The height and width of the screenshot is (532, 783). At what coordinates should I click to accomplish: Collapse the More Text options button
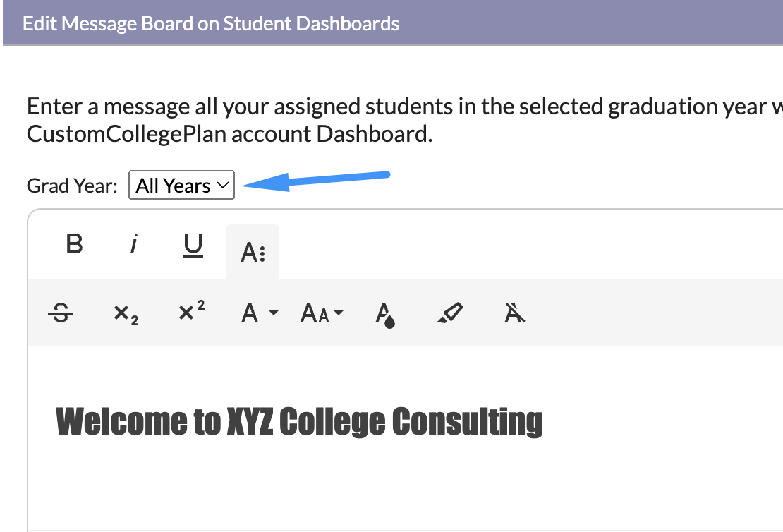253,252
